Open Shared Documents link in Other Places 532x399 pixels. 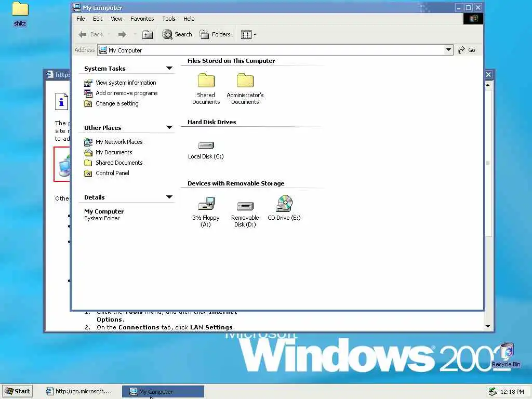click(119, 163)
